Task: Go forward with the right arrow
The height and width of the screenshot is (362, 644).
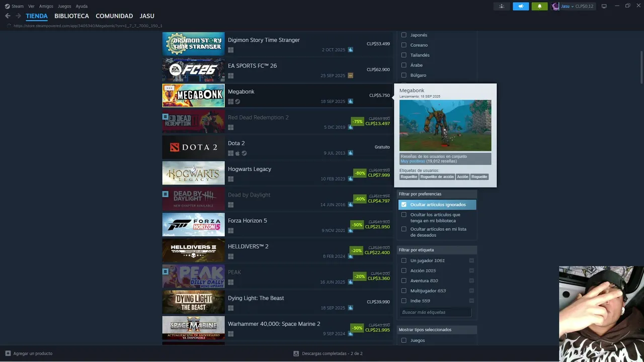Action: [x=18, y=16]
